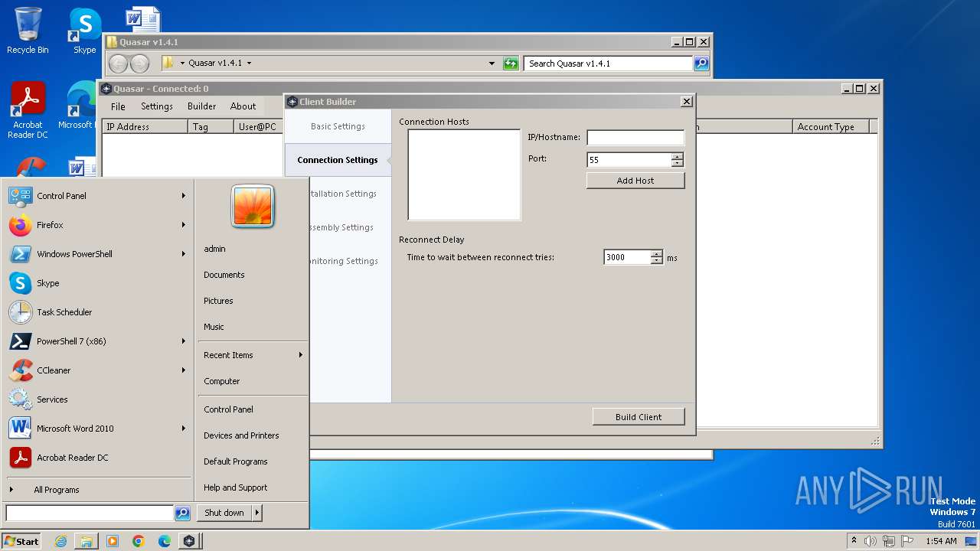
Task: Open Services from the Start menu
Action: (98, 399)
